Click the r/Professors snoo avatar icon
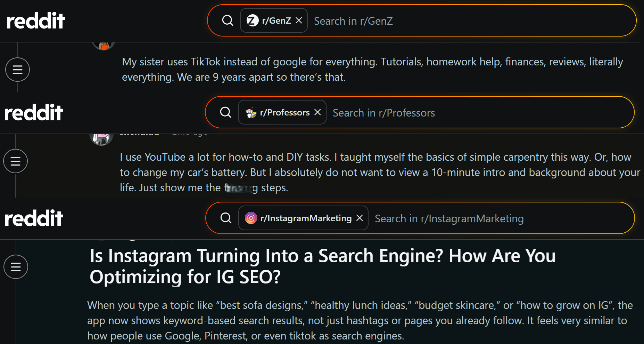644x344 pixels. (x=250, y=112)
